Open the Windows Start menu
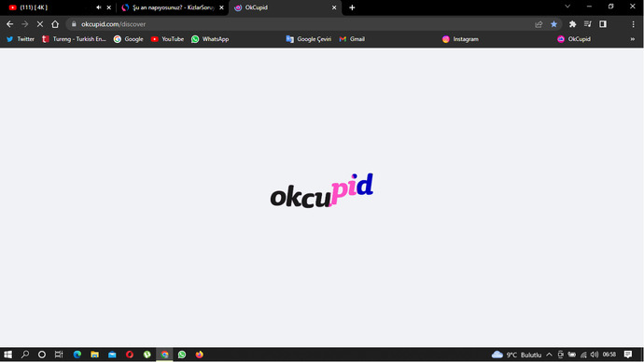 7,355
